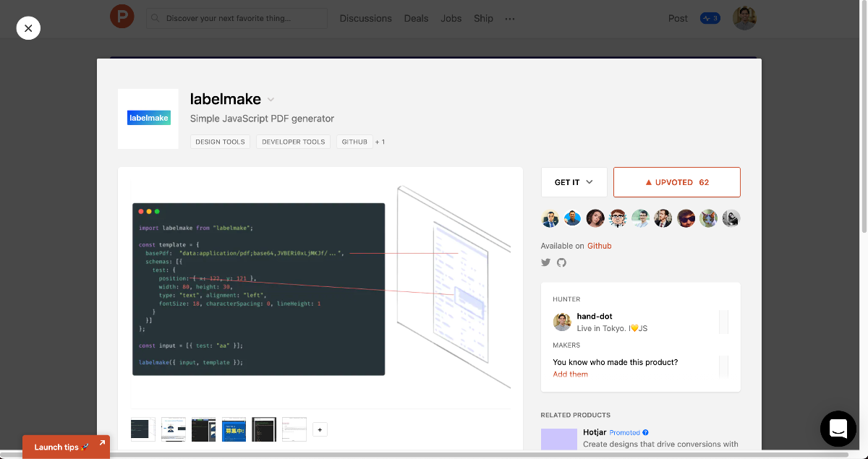Open the Product Hunt home logo
This screenshot has width=868, height=459.
122,17
